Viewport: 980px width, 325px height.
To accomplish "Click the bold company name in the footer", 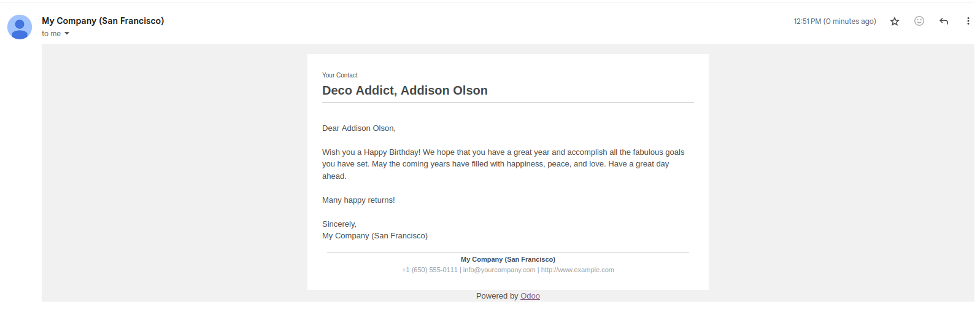I will pos(508,259).
